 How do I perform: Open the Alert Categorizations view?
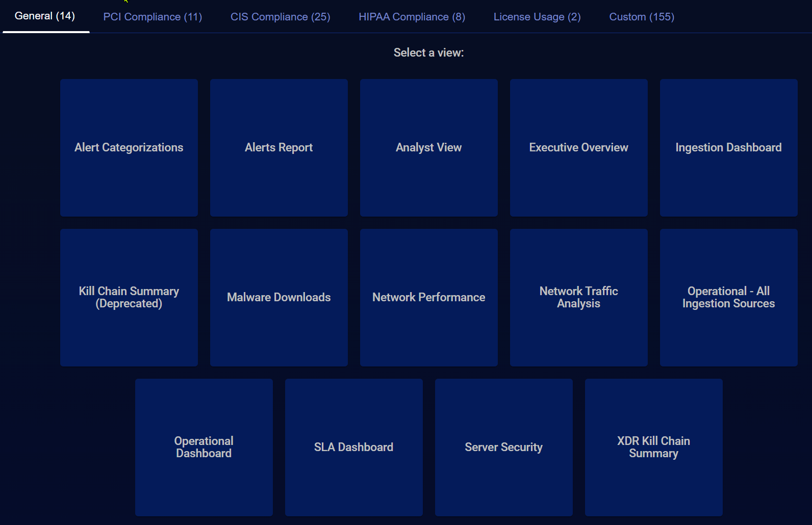point(129,148)
